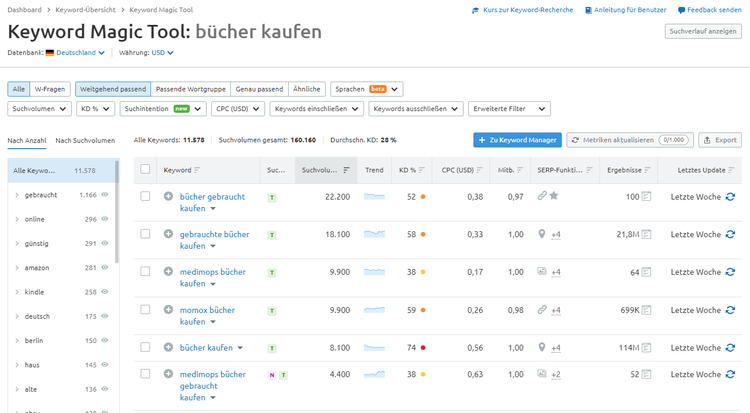Sort by KD % column
The height and width of the screenshot is (413, 750).
click(421, 170)
